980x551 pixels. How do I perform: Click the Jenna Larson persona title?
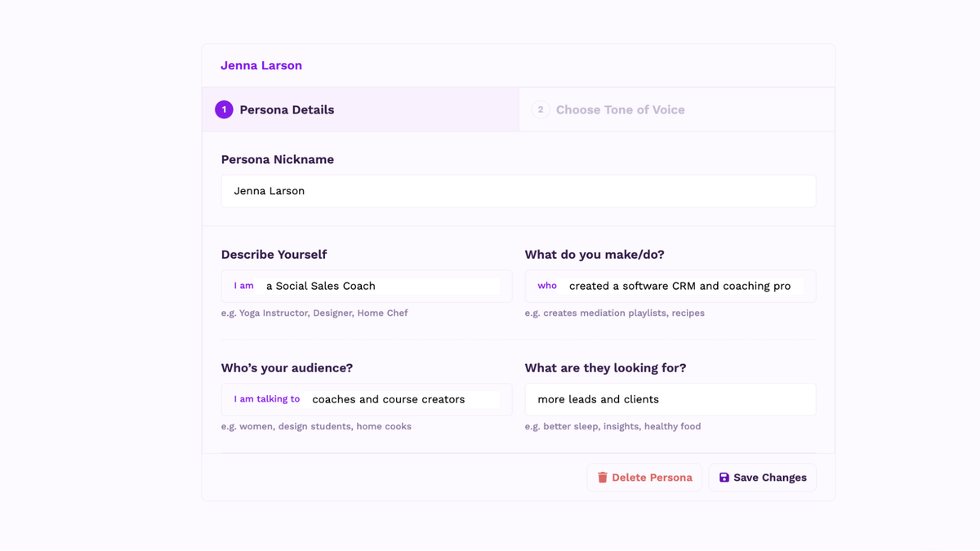pyautogui.click(x=261, y=65)
